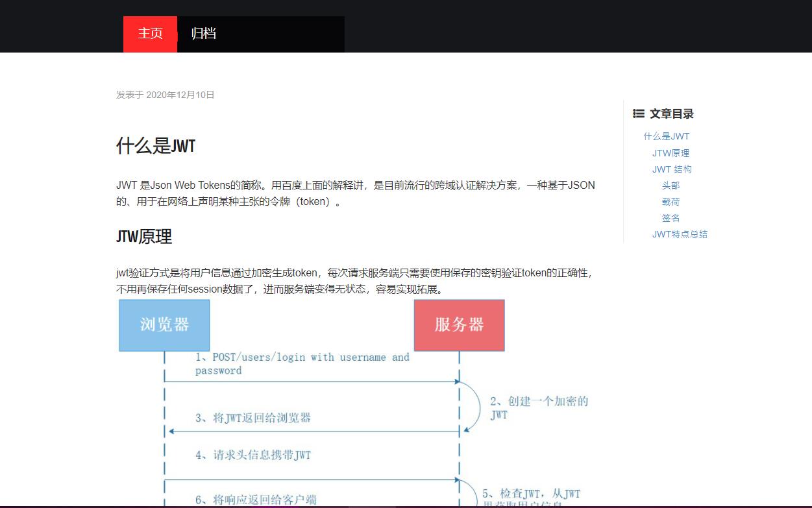Click the 将JWT返回给浏览器 step label

[x=253, y=418]
